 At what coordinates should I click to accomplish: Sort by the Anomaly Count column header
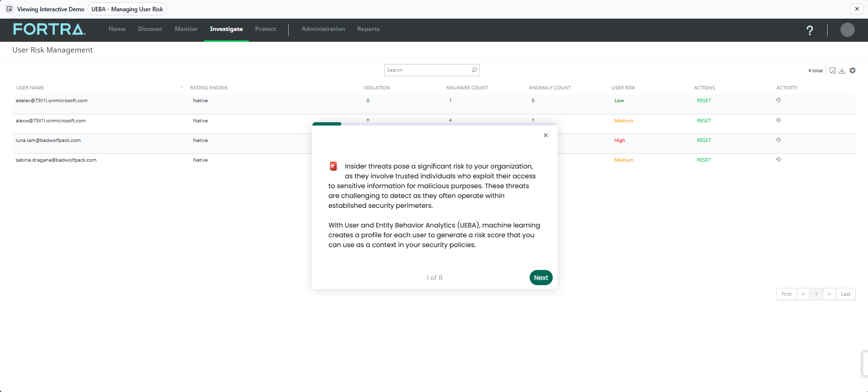(550, 88)
